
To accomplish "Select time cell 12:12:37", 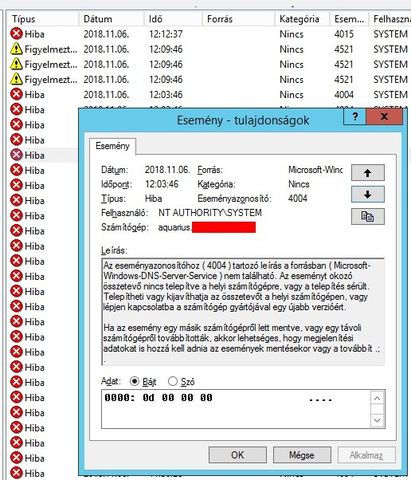I will click(166, 34).
